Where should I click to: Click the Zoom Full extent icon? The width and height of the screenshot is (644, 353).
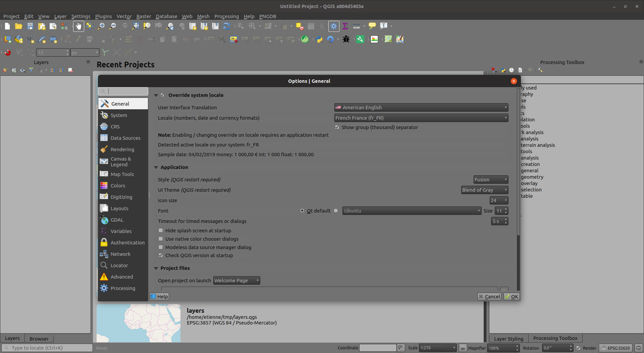136,26
